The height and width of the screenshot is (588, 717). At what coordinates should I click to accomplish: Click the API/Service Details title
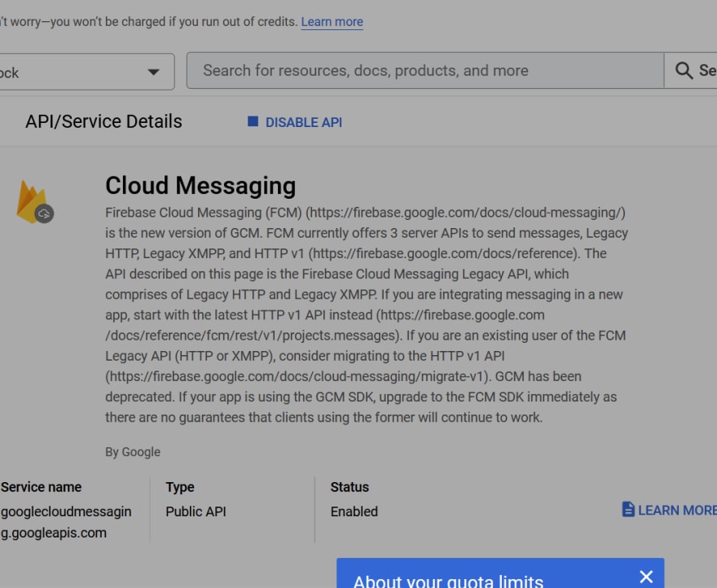click(103, 121)
